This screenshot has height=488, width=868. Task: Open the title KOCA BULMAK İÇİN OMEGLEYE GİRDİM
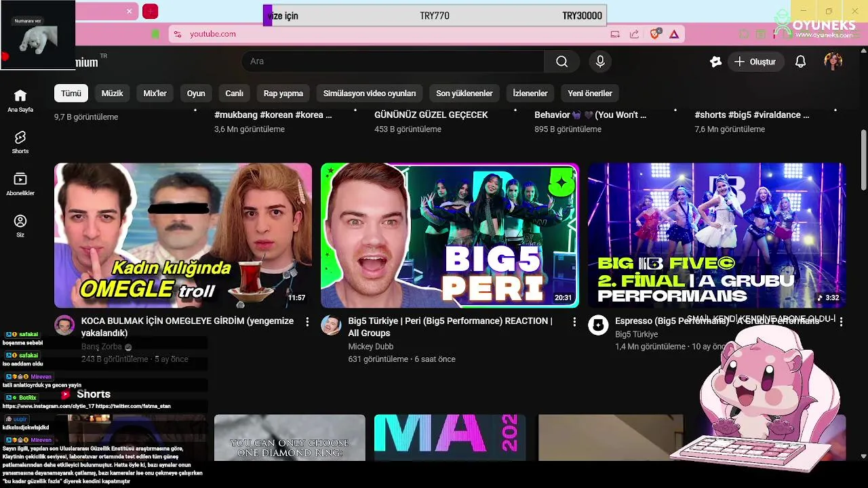click(187, 327)
